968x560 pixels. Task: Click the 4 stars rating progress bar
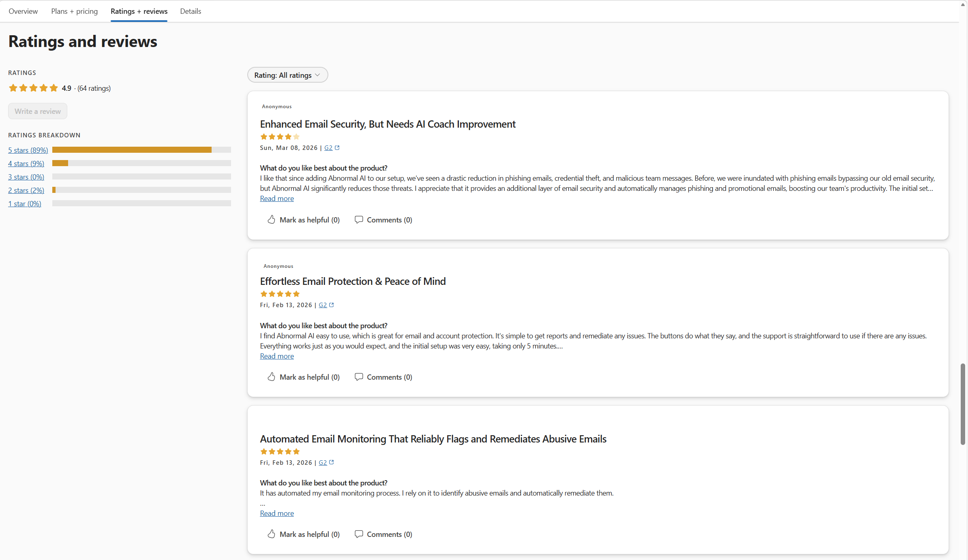(x=141, y=163)
